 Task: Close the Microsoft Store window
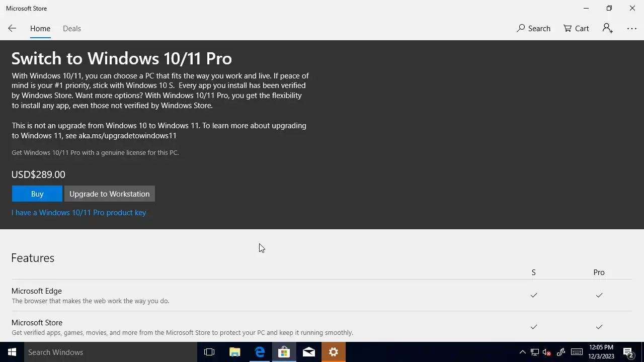[x=632, y=9]
